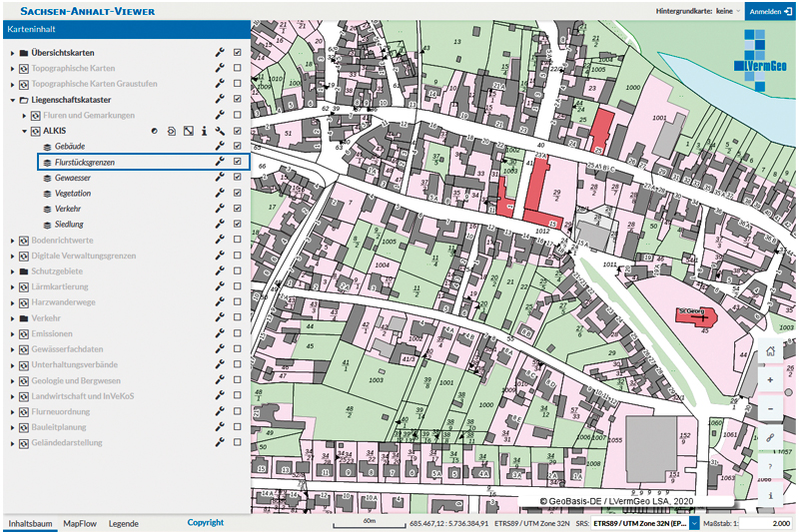Enable the Topographische Karten checkbox

pyautogui.click(x=238, y=68)
